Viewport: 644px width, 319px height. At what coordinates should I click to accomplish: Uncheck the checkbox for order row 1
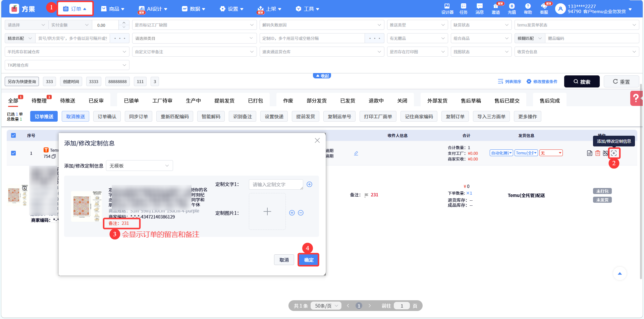[x=13, y=153]
